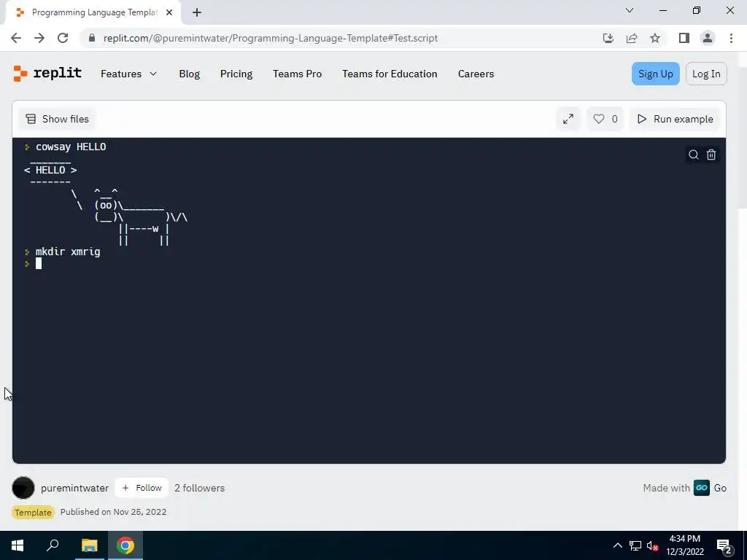Viewport: 747px width, 560px height.
Task: Go forward in browser history
Action: click(39, 38)
